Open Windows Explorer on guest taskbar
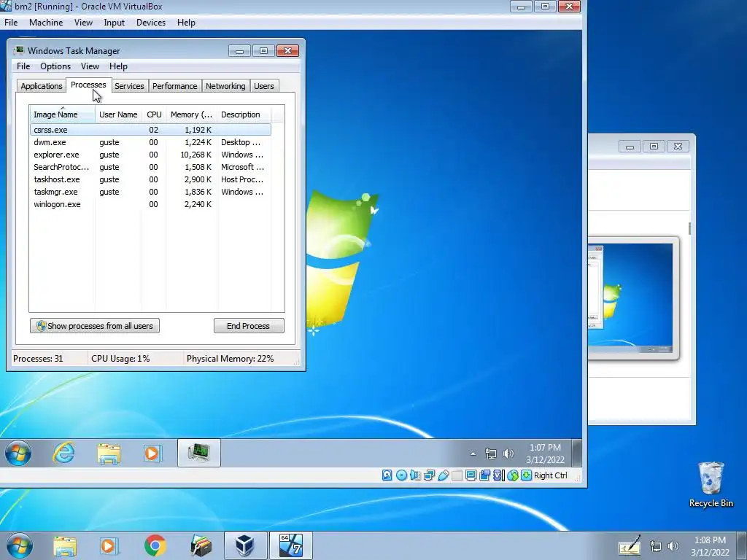 click(109, 454)
